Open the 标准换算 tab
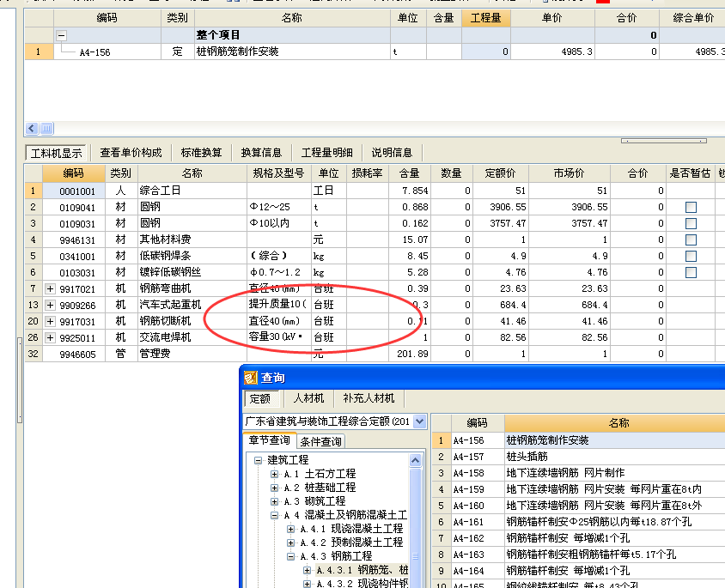The height and width of the screenshot is (588, 725). (201, 153)
